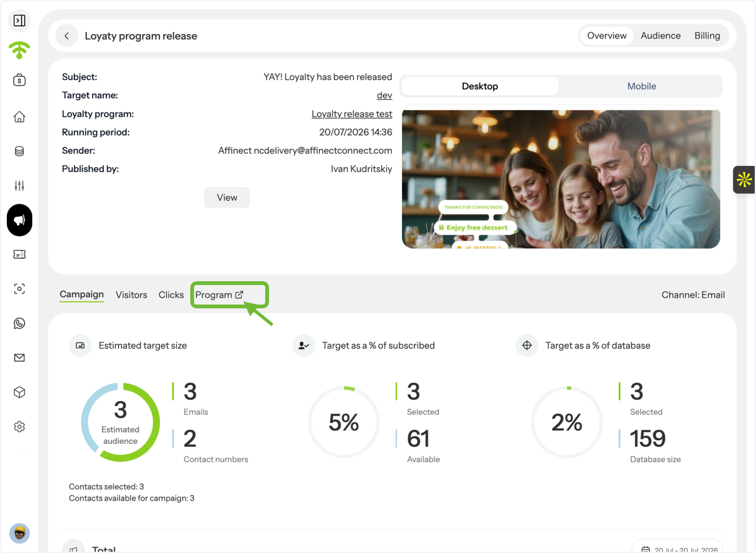The height and width of the screenshot is (553, 756).
Task: Click the green wifi logo icon
Action: pyautogui.click(x=20, y=50)
